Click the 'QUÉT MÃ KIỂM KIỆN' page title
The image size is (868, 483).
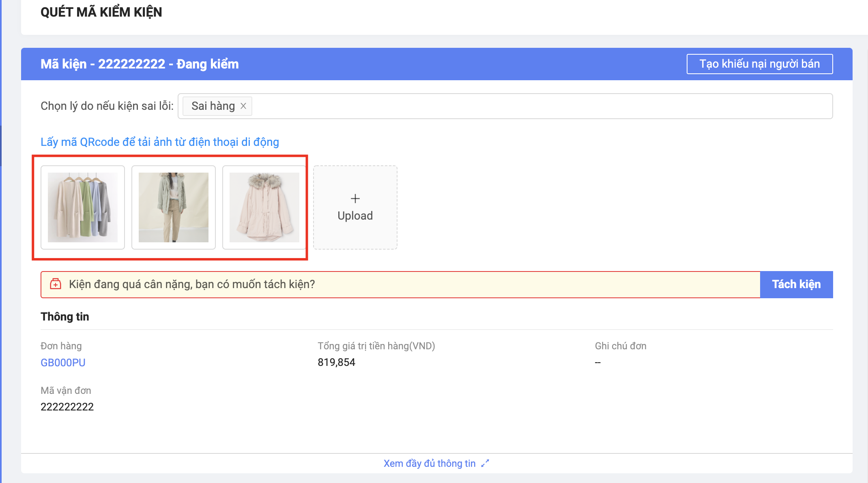(x=101, y=12)
